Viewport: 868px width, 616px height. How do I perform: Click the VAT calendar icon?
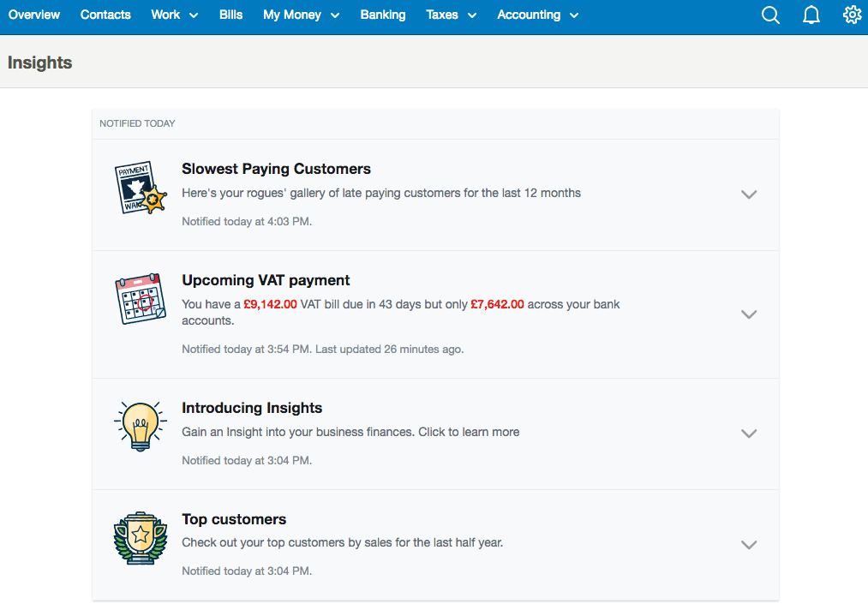tap(140, 299)
